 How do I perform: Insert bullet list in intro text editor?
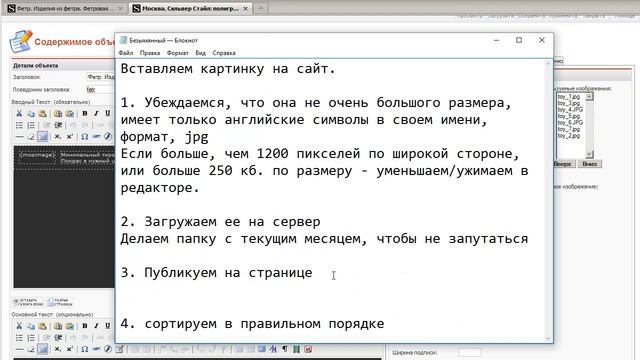click(x=19, y=125)
